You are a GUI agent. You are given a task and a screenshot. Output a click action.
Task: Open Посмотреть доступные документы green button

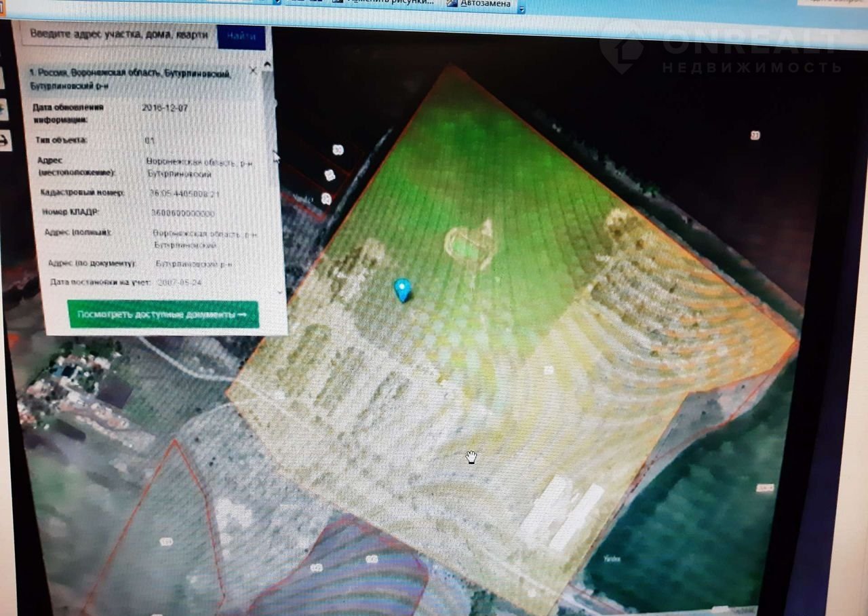tap(163, 315)
